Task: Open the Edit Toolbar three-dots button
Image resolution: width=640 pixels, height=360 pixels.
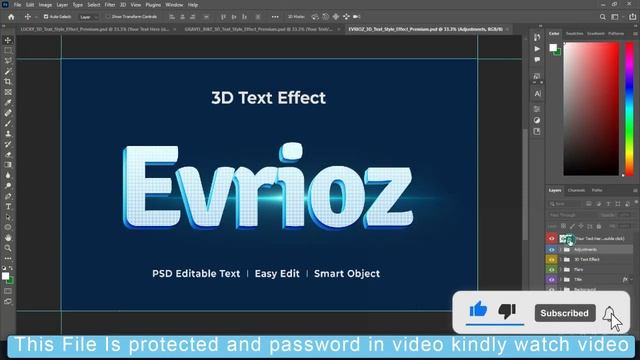Action: pos(8,258)
